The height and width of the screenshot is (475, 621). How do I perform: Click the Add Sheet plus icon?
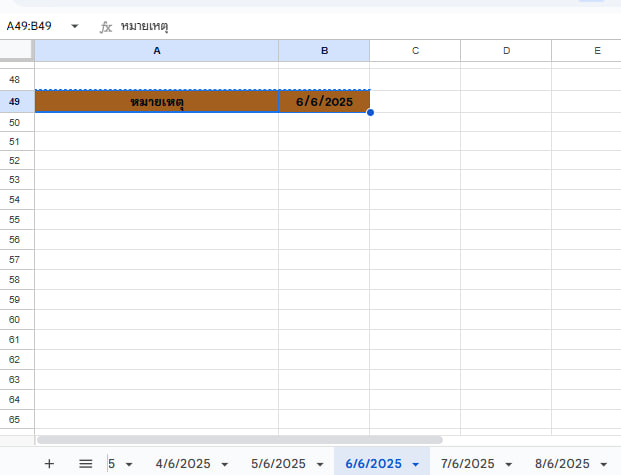49,464
